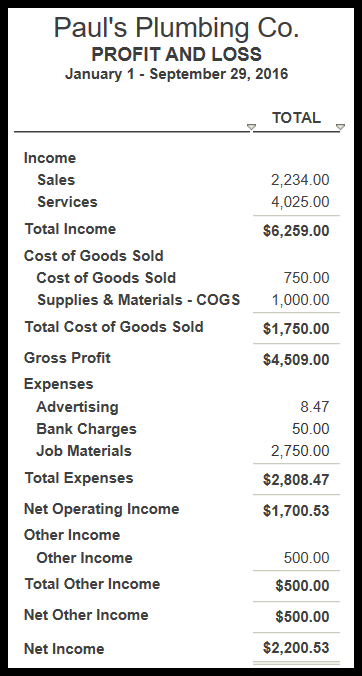Viewport: 362px width, 676px height.
Task: Click the Paul's Plumbing Co. report title
Action: [176, 28]
